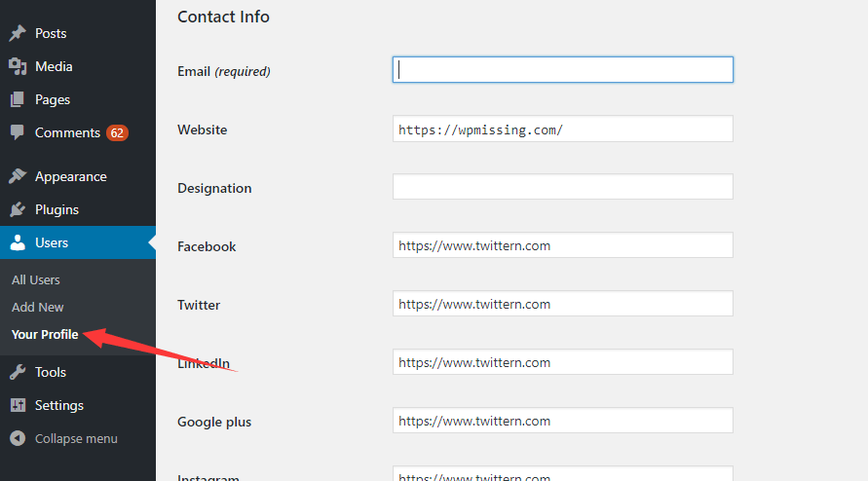
Task: Focus the Google plus URL field
Action: click(x=563, y=421)
